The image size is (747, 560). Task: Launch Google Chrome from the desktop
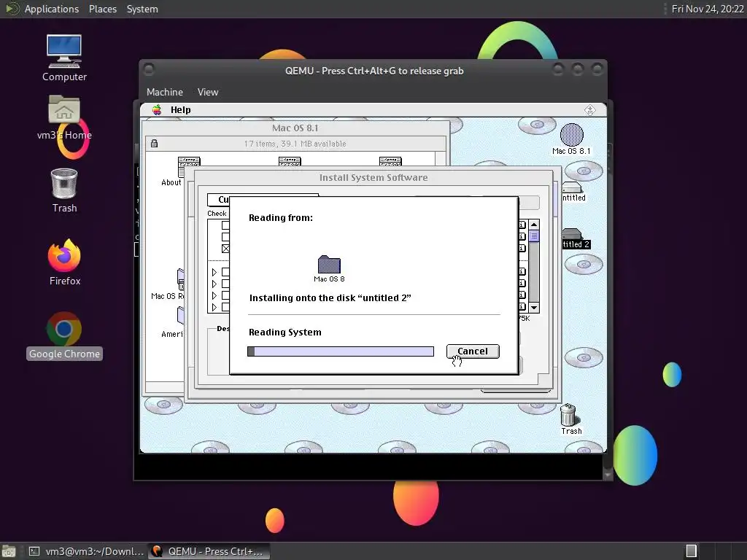click(64, 329)
